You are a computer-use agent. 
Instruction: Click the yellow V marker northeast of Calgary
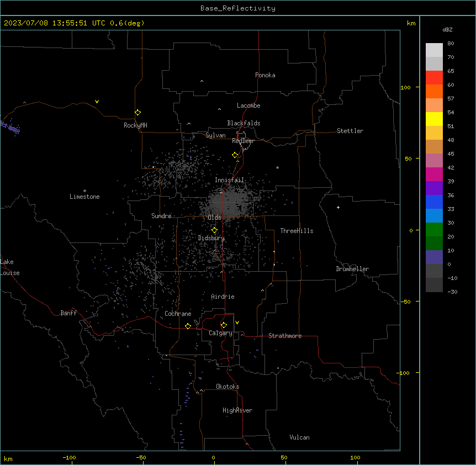pyautogui.click(x=237, y=323)
